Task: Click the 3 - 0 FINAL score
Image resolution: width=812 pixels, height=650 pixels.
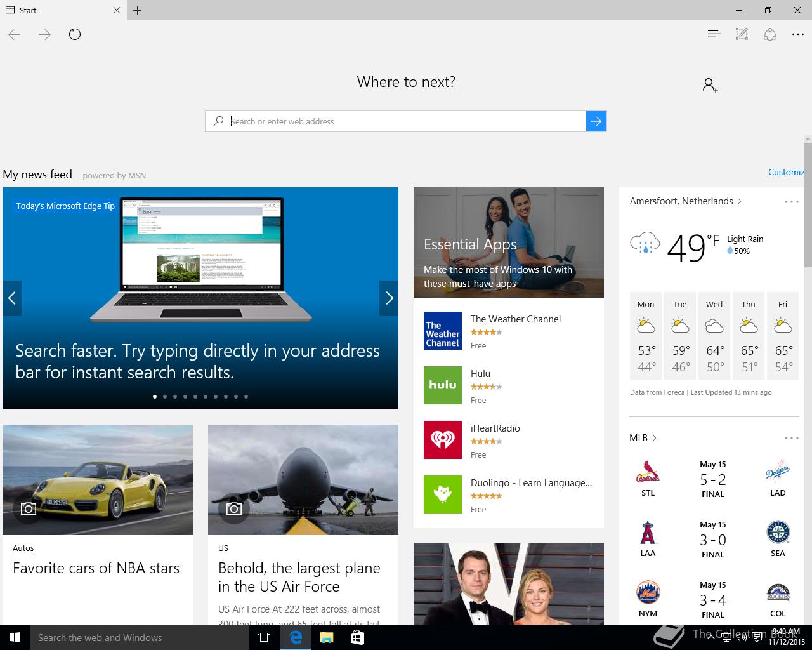Action: tap(713, 540)
